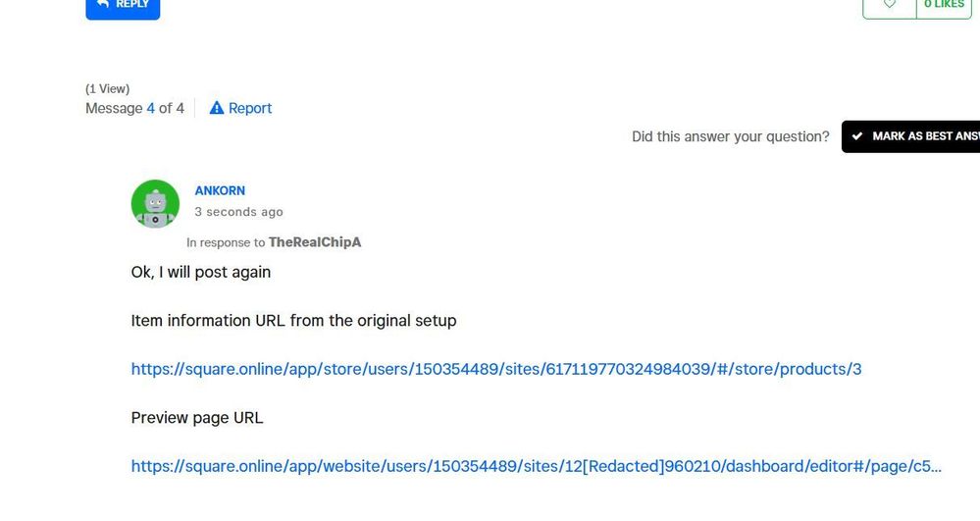This screenshot has width=980, height=521.
Task: Click the 'Item information URL' description line
Action: tap(293, 321)
